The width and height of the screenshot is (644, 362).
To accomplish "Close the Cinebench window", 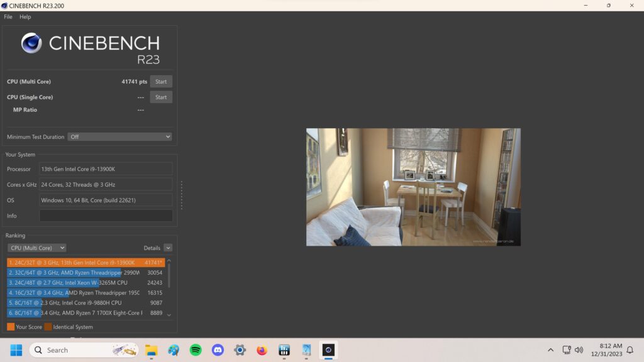I will tap(631, 5).
